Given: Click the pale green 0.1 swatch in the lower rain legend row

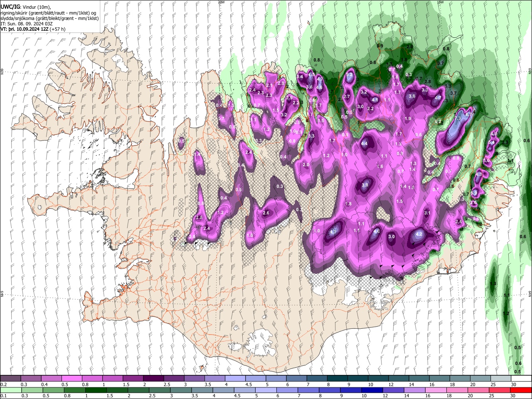Looking at the screenshot, I should (x=11, y=390).
